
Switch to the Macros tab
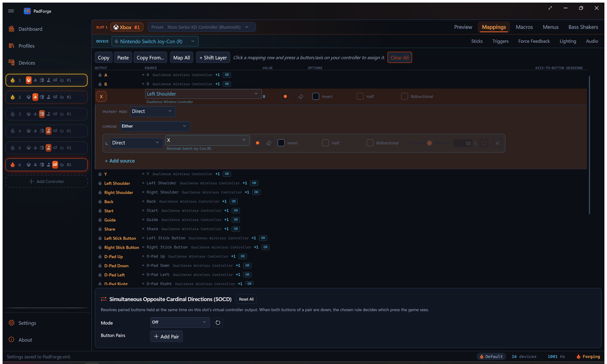point(524,27)
